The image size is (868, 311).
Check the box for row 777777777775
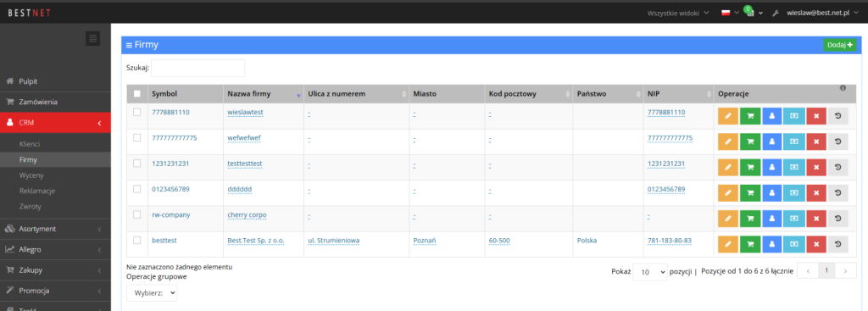point(137,138)
